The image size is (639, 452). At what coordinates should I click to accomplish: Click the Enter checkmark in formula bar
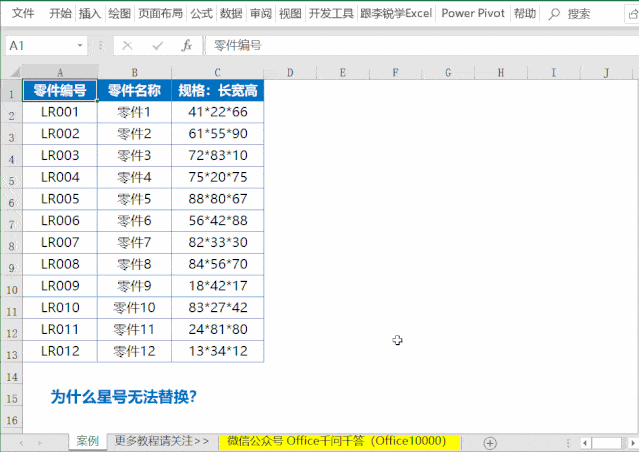pyautogui.click(x=157, y=46)
